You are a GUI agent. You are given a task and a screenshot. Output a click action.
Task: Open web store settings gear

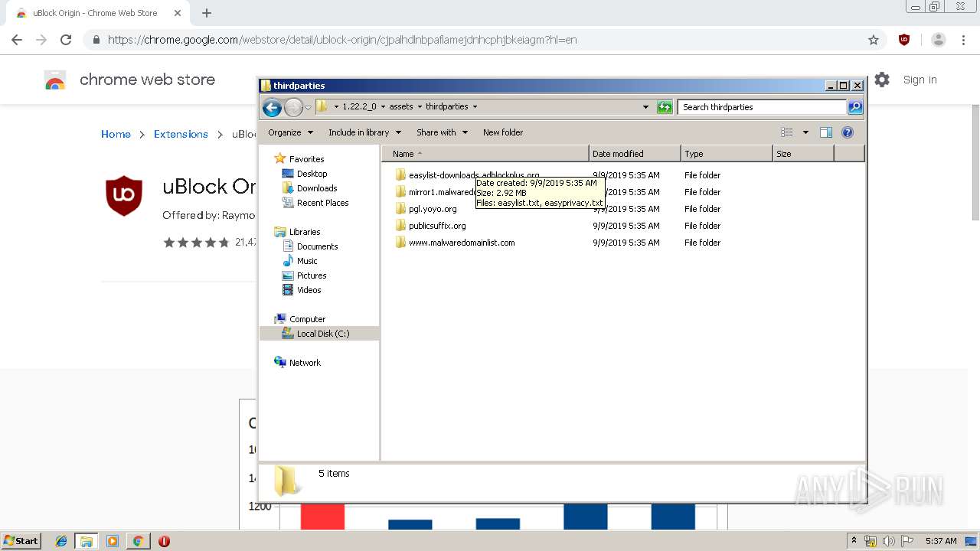(x=882, y=80)
